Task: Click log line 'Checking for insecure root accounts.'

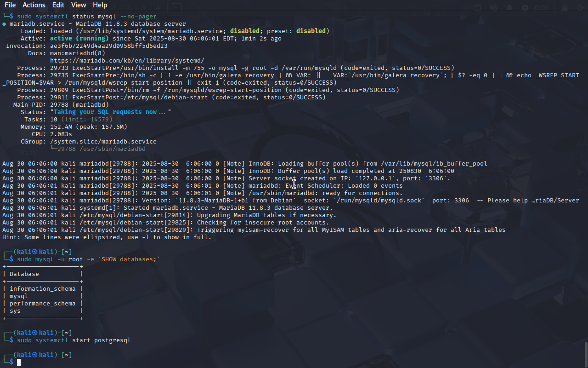Action: pos(166,222)
